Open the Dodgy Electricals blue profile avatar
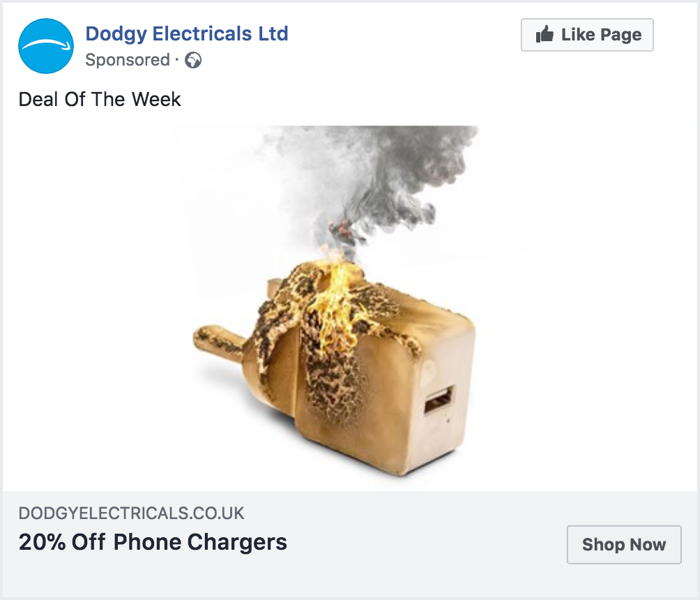Screen dimensions: 700x600 [46, 46]
